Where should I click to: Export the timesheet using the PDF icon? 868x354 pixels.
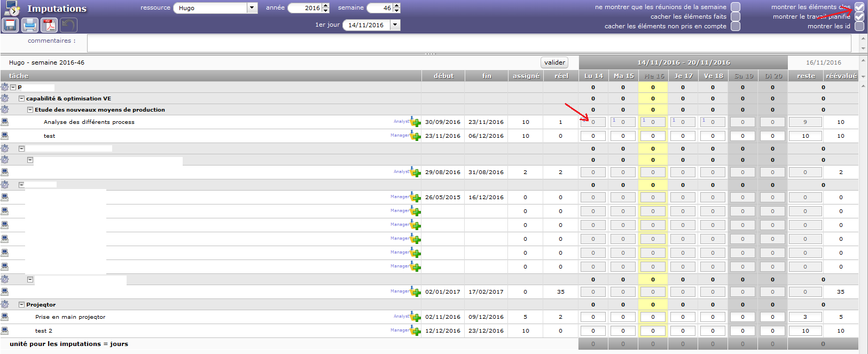[50, 25]
